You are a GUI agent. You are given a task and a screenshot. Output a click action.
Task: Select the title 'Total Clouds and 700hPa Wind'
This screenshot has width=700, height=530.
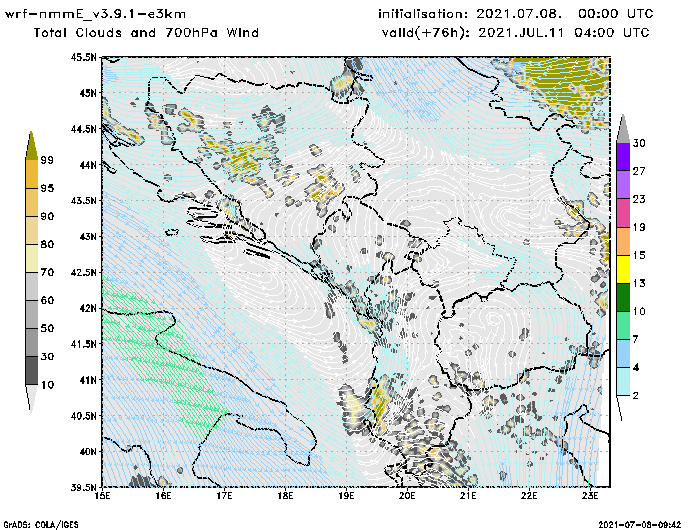coord(146,33)
